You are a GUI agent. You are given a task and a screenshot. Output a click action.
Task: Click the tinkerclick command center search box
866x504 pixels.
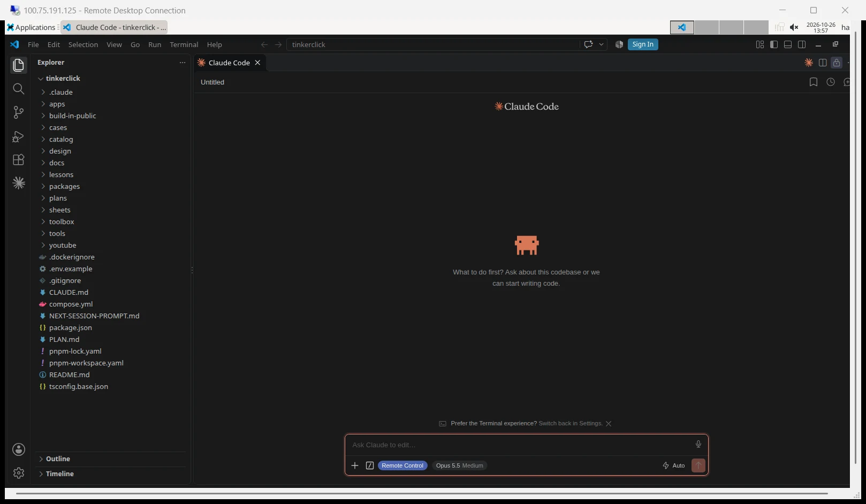point(433,44)
